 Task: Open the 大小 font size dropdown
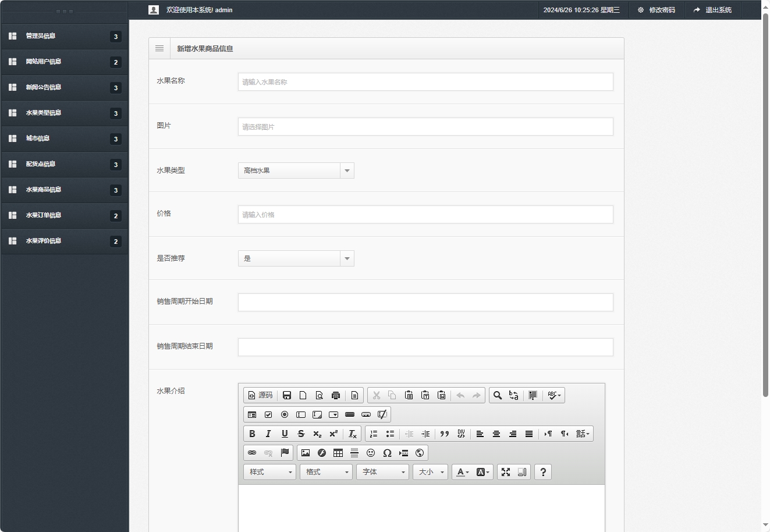coord(430,472)
